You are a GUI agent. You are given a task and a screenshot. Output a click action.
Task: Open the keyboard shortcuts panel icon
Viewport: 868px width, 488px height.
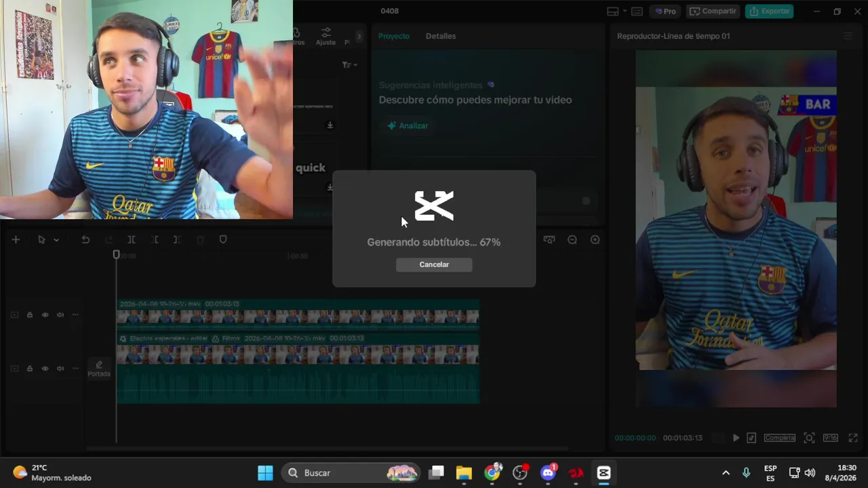coord(637,11)
